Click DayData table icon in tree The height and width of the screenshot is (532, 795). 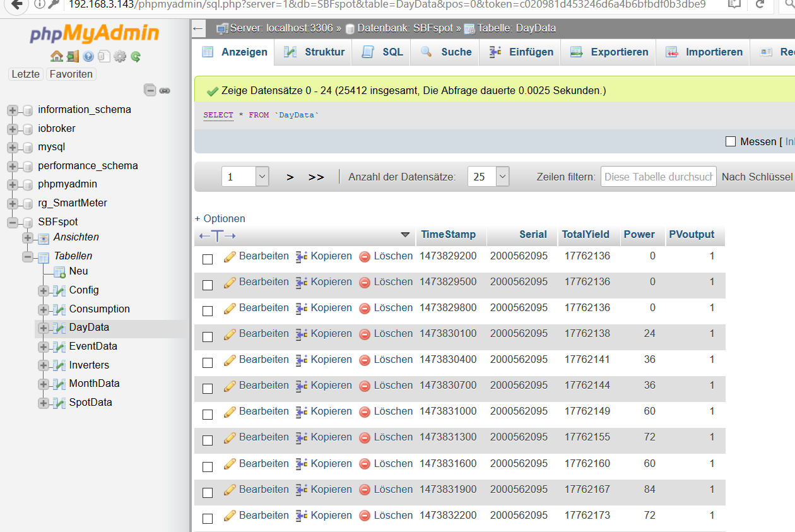59,328
